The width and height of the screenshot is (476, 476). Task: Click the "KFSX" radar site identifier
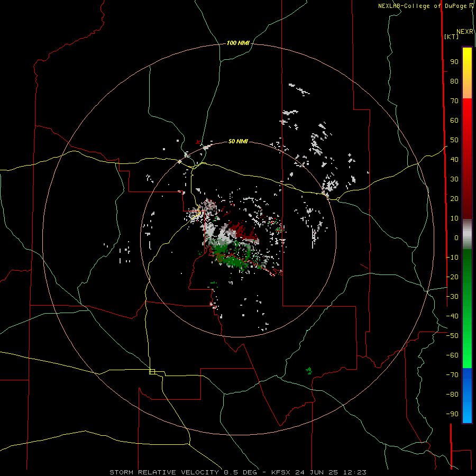(x=281, y=472)
